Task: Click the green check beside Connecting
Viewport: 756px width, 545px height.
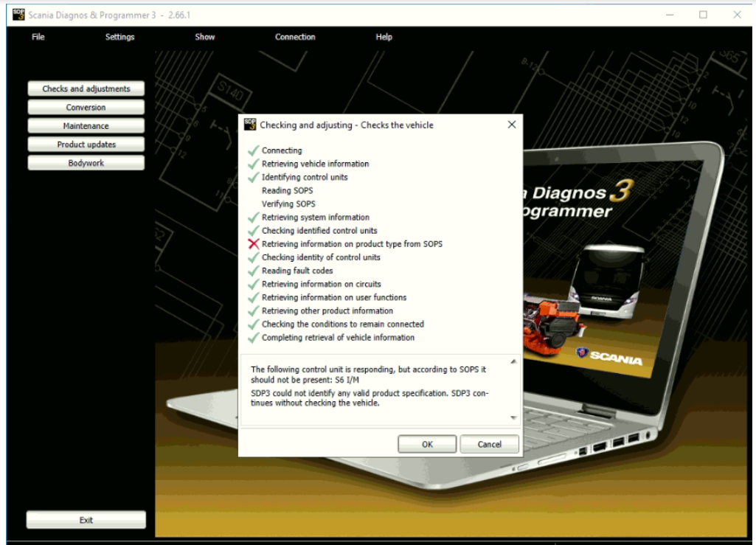Action: 254,150
